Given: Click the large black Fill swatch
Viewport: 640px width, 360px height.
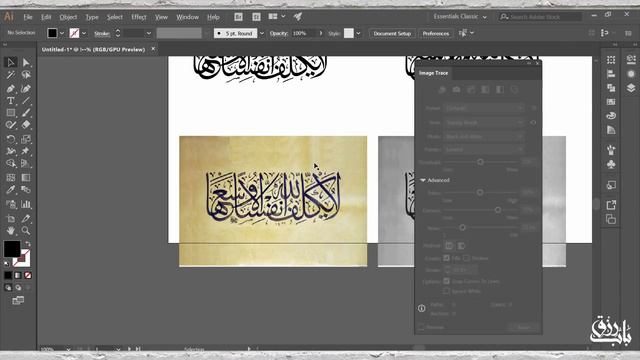Looking at the screenshot, I should point(12,249).
